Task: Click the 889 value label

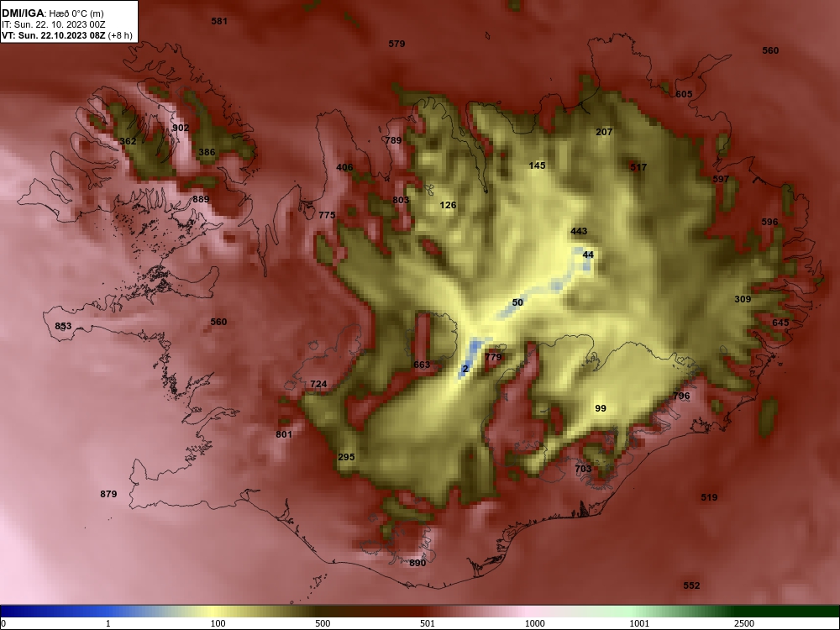Action: click(201, 199)
